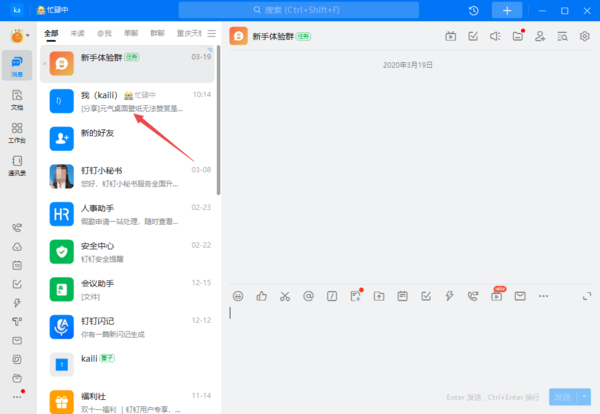Open group settings gear icon
600x414 pixels.
585,37
